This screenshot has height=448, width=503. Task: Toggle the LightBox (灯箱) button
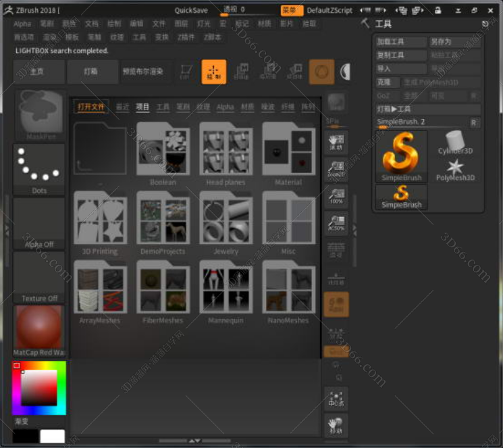[x=92, y=72]
